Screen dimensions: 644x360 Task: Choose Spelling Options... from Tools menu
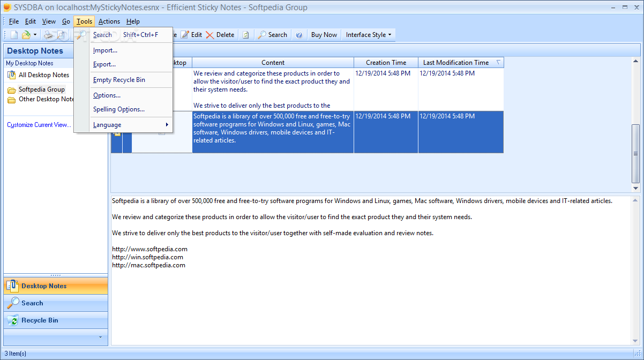tap(123, 109)
